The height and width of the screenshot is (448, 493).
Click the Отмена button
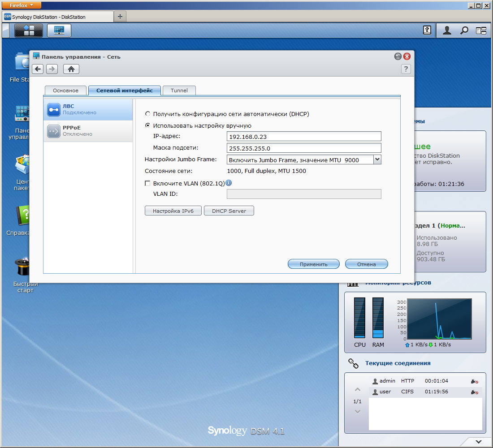(366, 264)
